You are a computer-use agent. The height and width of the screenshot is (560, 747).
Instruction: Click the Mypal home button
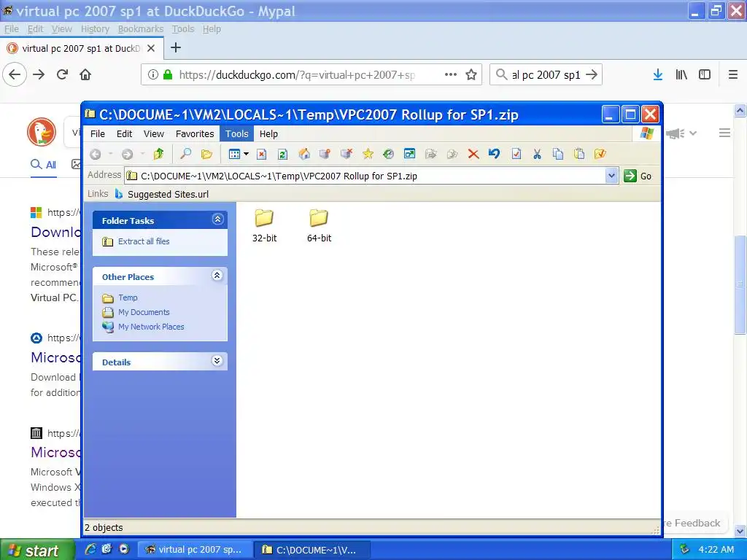(85, 75)
